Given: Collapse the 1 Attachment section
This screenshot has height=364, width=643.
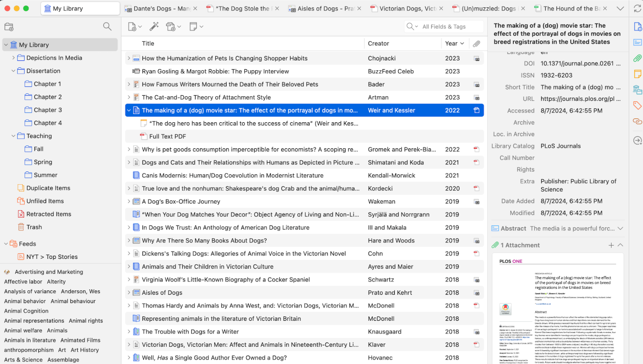Looking at the screenshot, I should point(620,245).
